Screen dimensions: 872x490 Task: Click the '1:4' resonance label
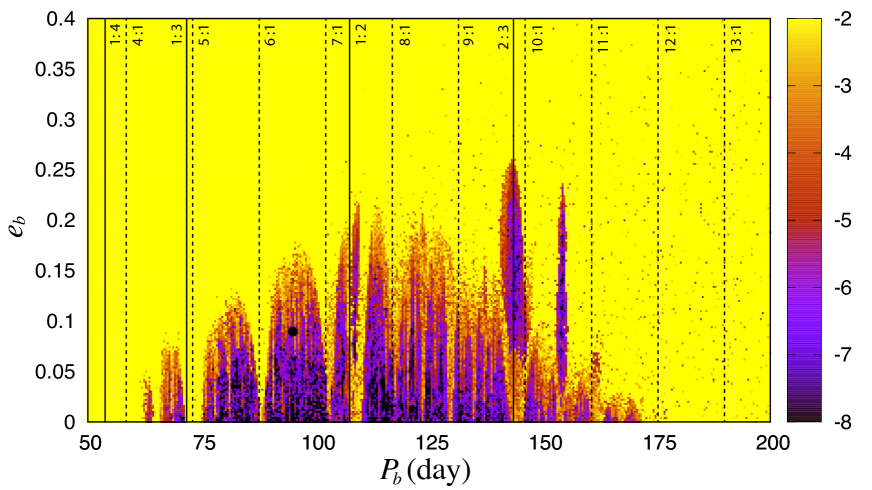(x=115, y=34)
